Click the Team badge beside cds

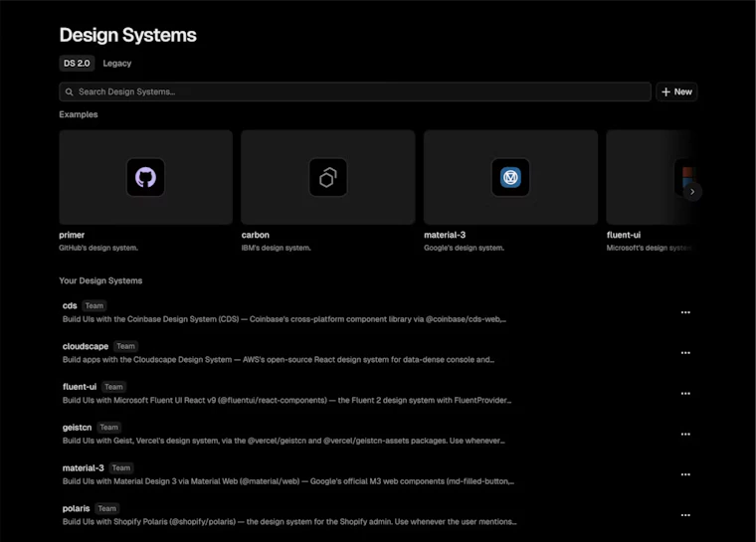tap(94, 305)
